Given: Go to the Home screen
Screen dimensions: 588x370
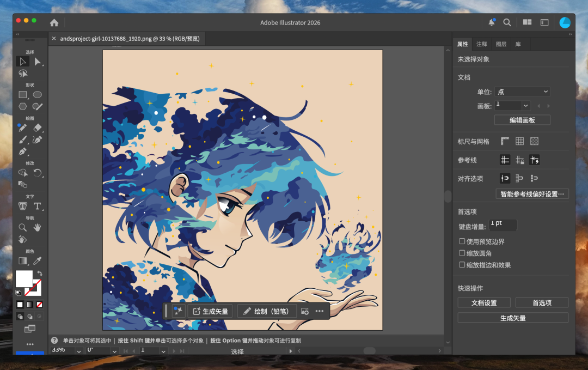Looking at the screenshot, I should click(x=54, y=22).
